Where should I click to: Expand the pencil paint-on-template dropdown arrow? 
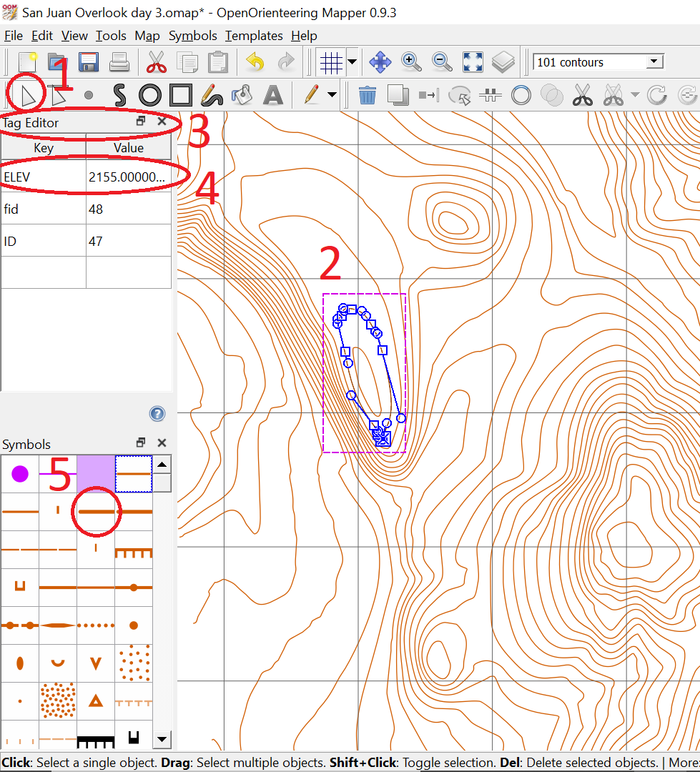pyautogui.click(x=332, y=94)
